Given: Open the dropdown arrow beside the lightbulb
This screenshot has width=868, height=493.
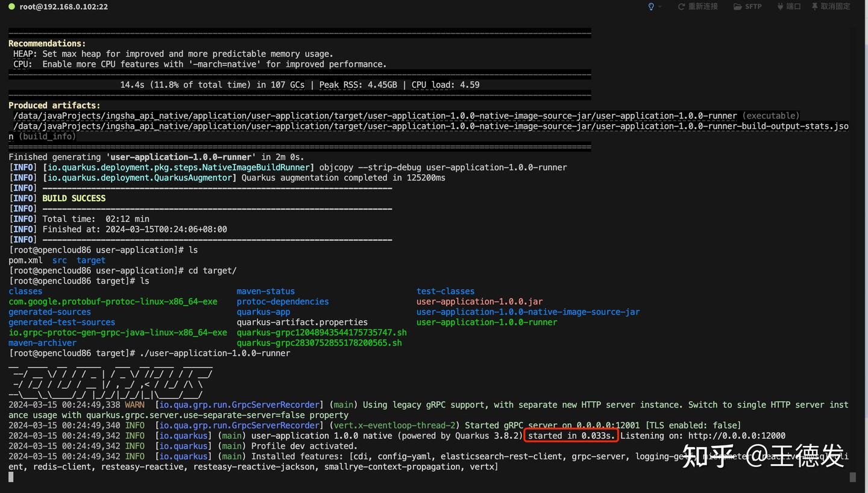Looking at the screenshot, I should (x=659, y=7).
